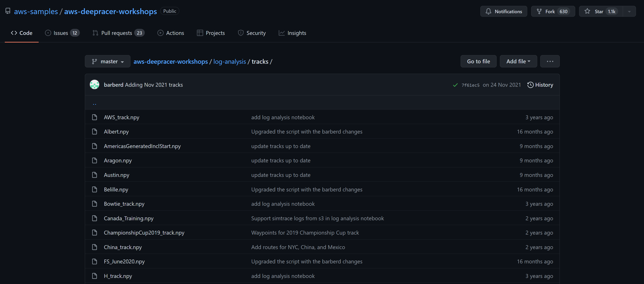
Task: Open the AmericasGeneratedInclStart.npy file
Action: (142, 146)
